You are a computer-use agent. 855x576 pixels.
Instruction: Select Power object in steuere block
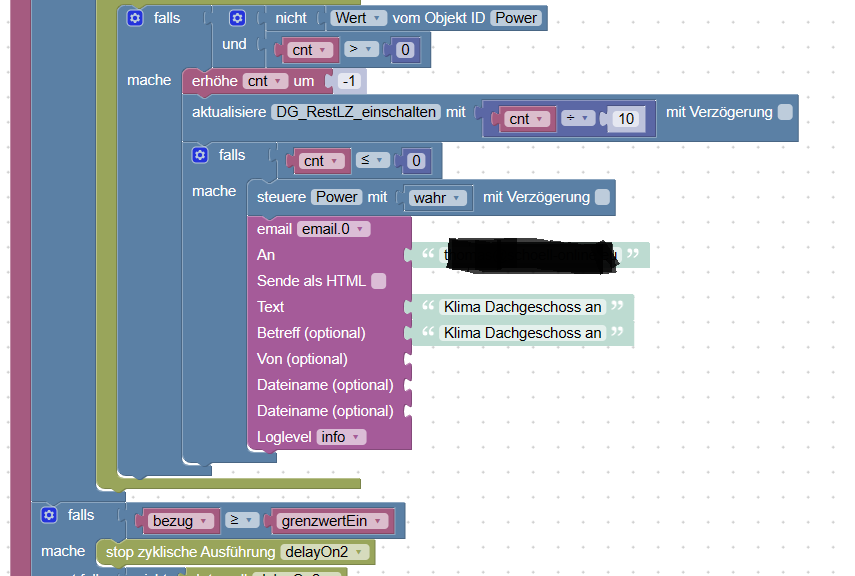337,197
